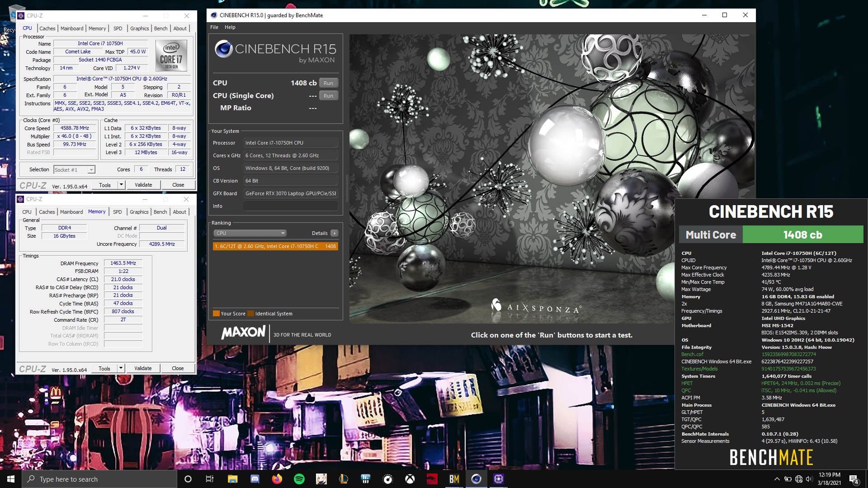
Task: Open File Explorer from the taskbar
Action: pyautogui.click(x=232, y=479)
